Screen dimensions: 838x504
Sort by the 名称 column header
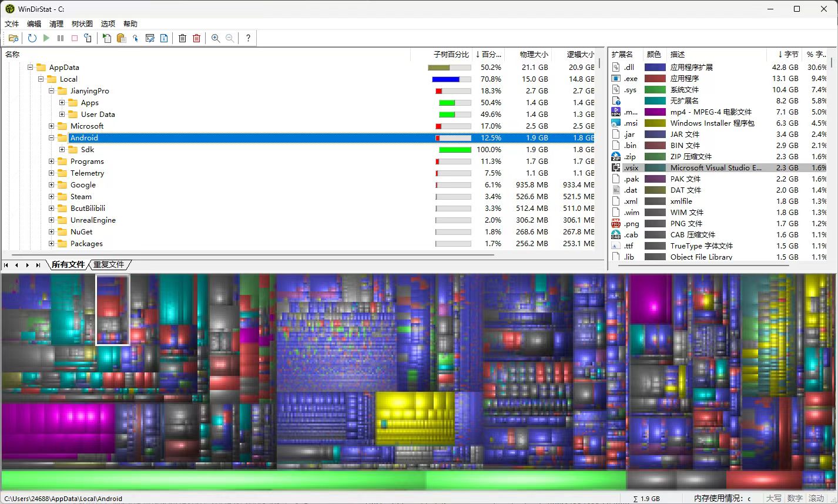click(x=206, y=55)
